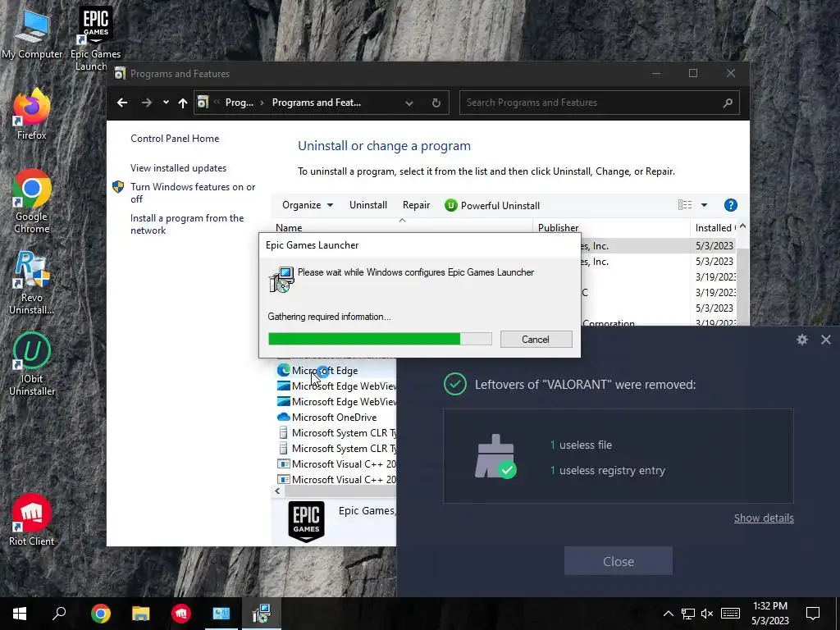The height and width of the screenshot is (630, 840).
Task: Click the Microsoft OneDrive cloud icon
Action: tap(283, 417)
